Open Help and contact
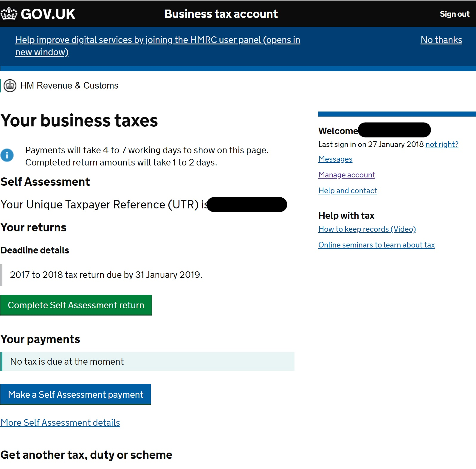 (x=348, y=191)
